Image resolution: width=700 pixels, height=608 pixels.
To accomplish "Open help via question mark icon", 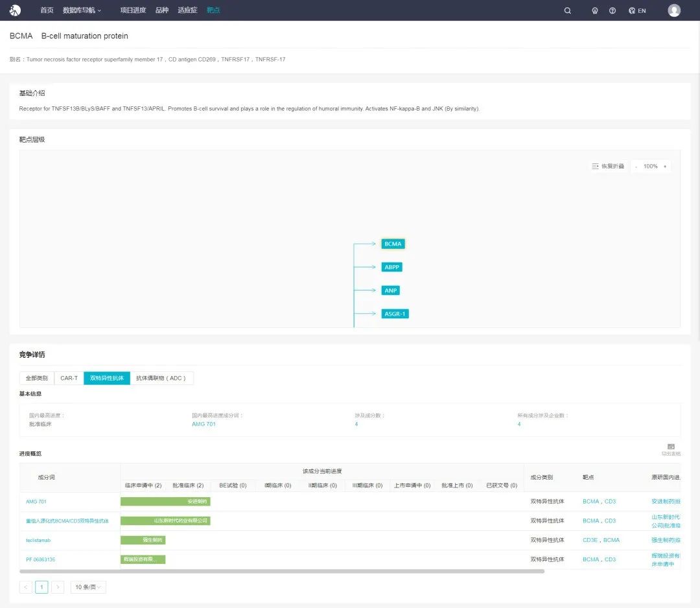I will tap(612, 10).
